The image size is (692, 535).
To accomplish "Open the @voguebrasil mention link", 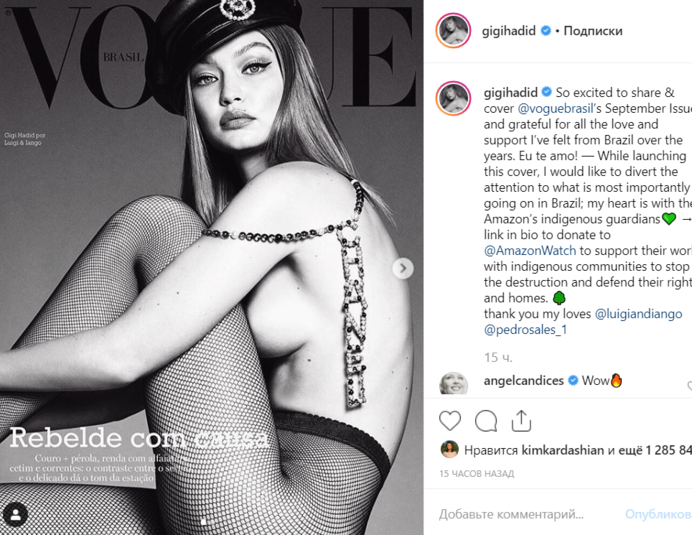I will pyautogui.click(x=555, y=108).
